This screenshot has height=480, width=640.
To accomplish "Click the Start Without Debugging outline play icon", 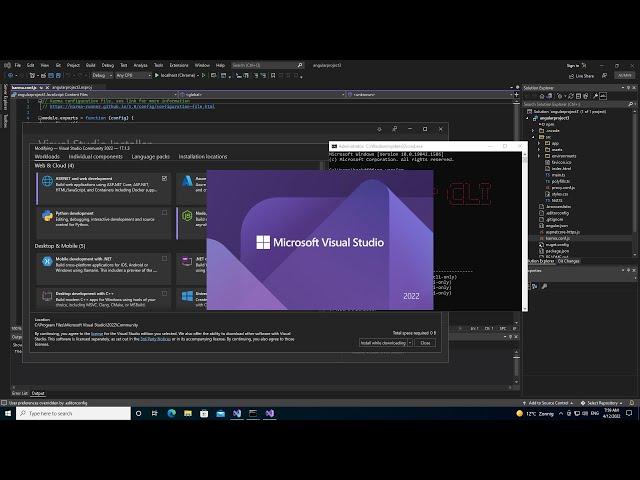I will tap(204, 76).
